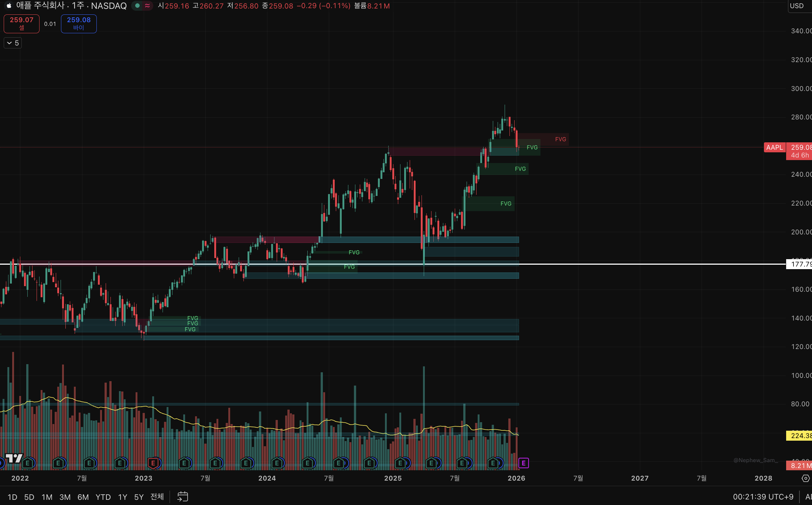Click the Apple logo symbol icon

(9, 6)
